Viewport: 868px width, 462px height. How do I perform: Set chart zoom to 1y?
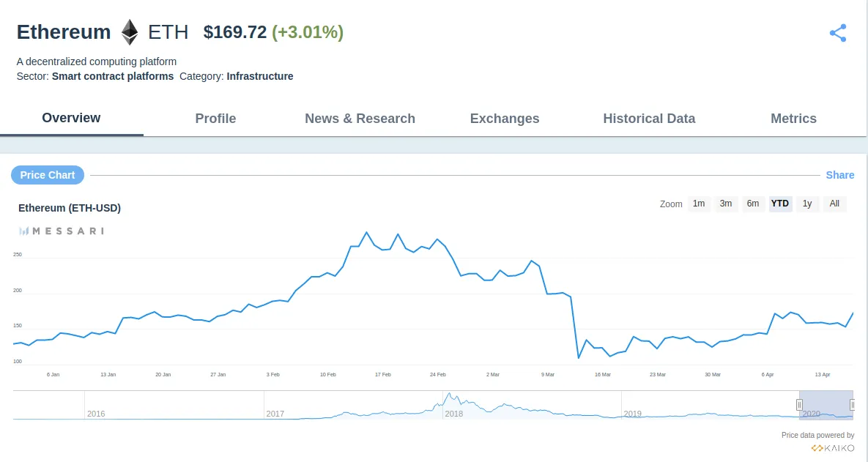807,204
